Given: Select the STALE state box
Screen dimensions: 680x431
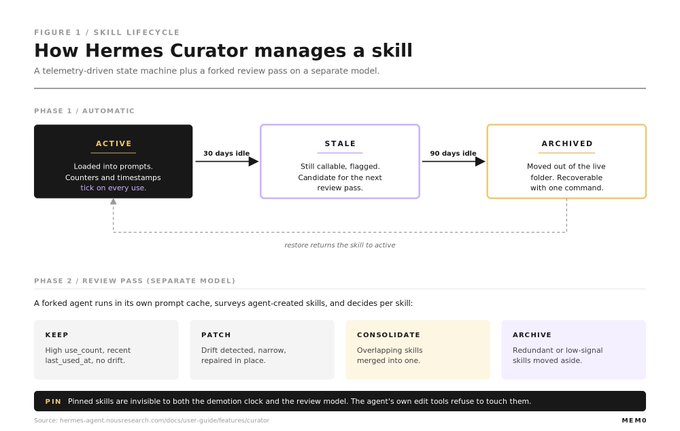Looking at the screenshot, I should (340, 161).
